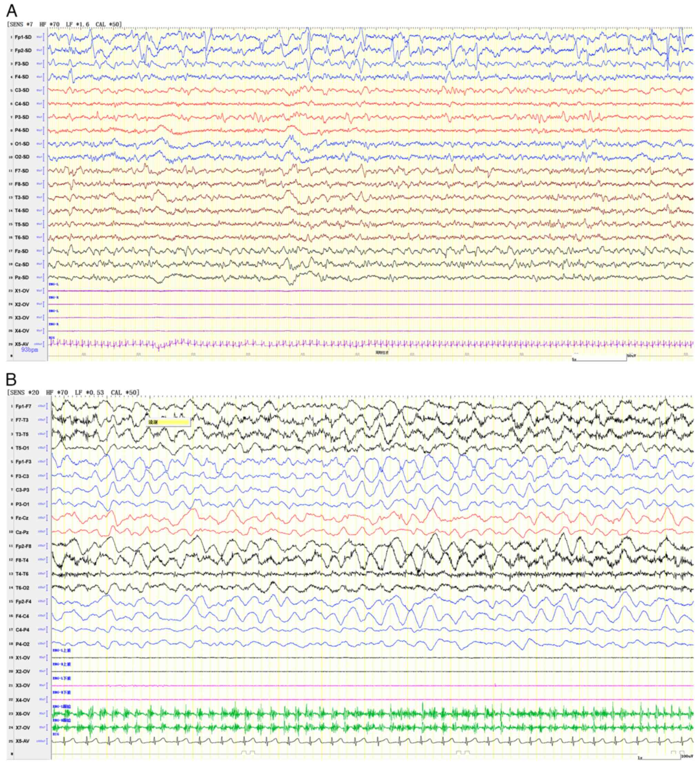700x764 pixels.
Task: Click the Fp1-SD channel scale bracket icon
Action: point(44,37)
